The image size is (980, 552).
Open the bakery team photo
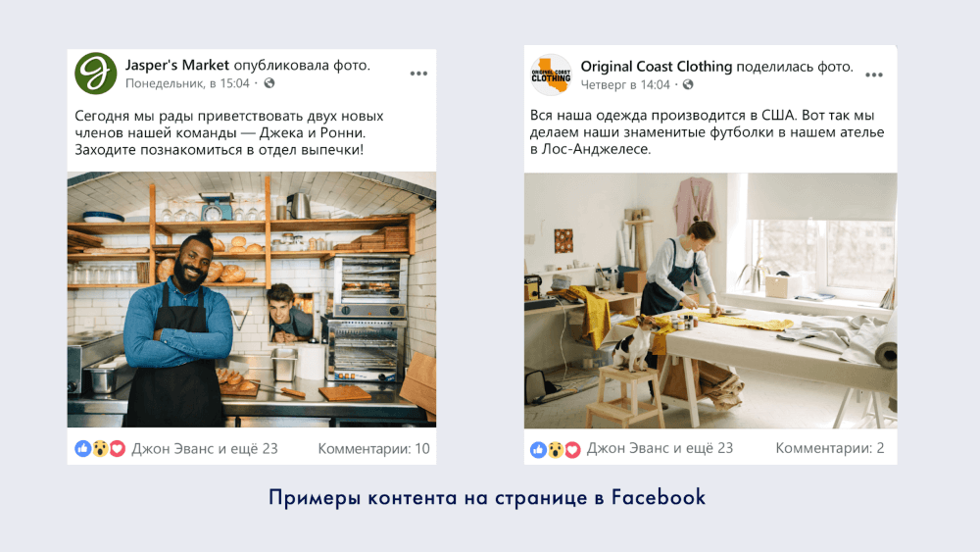252,299
